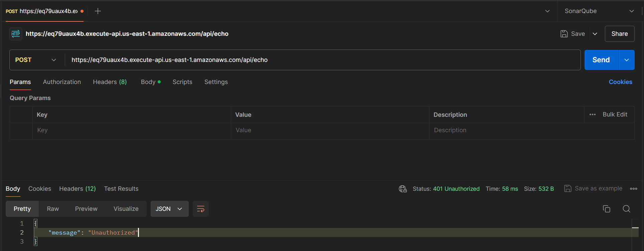Click the request title URL heading
Image resolution: width=644 pixels, height=251 pixels.
click(x=127, y=34)
